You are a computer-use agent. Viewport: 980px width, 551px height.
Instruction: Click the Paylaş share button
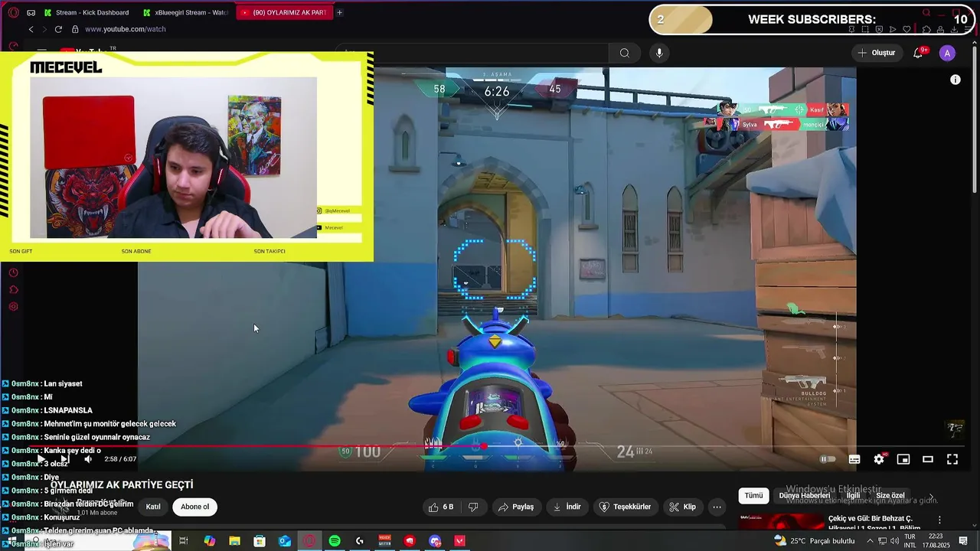515,507
